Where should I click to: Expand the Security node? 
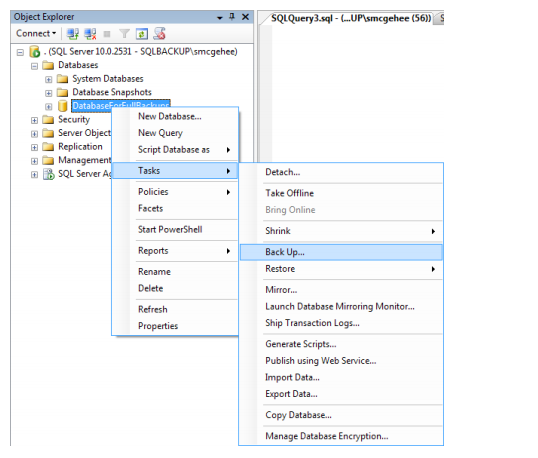point(34,120)
